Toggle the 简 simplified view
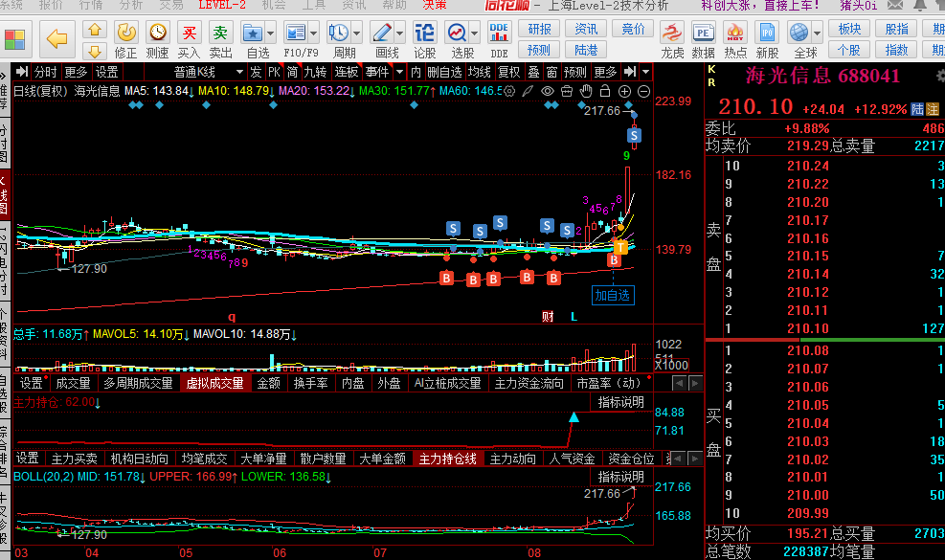945x560 pixels. pos(292,73)
